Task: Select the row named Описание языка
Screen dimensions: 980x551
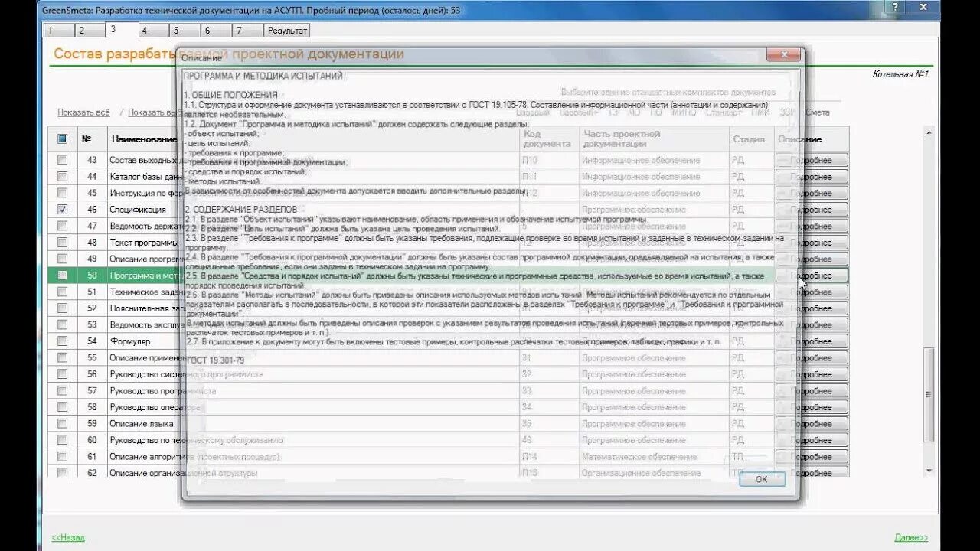Action: pyautogui.click(x=141, y=423)
